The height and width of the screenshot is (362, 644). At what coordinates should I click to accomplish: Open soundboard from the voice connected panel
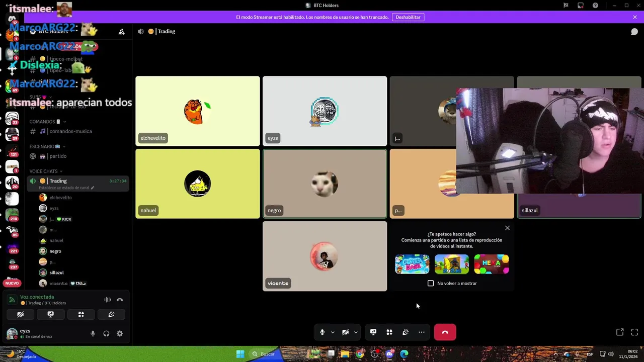(x=111, y=314)
